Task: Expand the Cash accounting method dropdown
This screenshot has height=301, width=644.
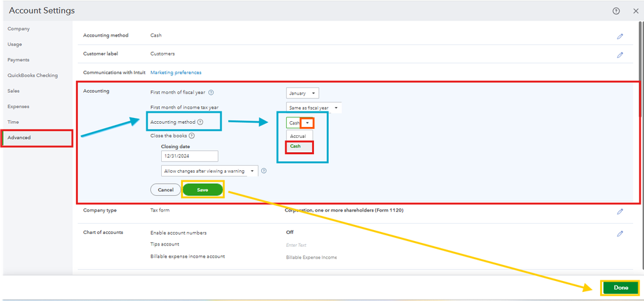Action: [x=300, y=122]
